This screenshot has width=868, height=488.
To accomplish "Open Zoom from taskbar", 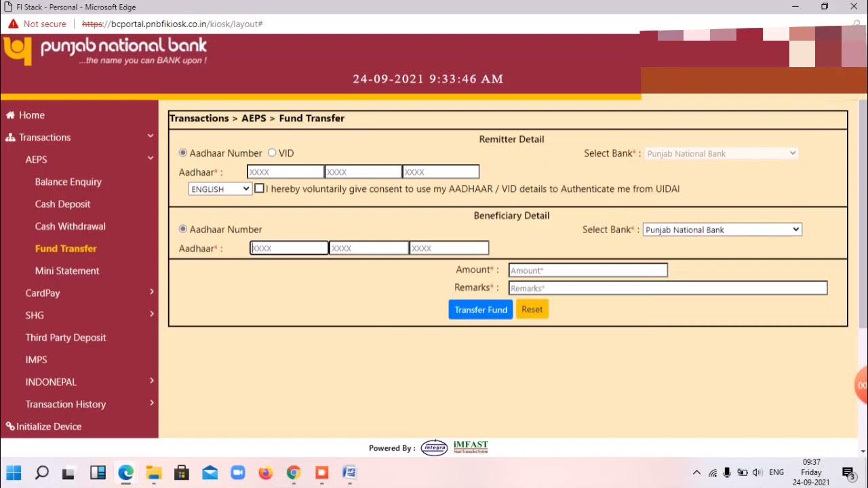I will click(238, 472).
